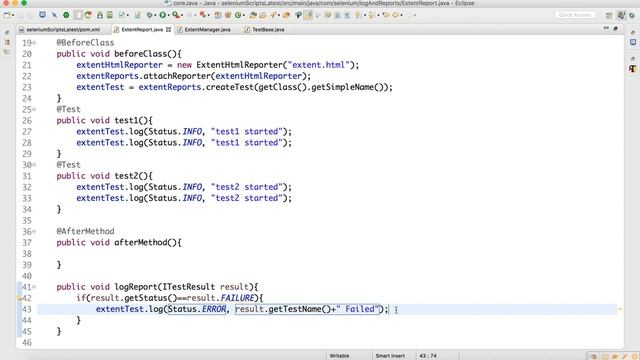Click "extent.html" string on line 21
This screenshot has width=640, height=360.
pyautogui.click(x=319, y=65)
